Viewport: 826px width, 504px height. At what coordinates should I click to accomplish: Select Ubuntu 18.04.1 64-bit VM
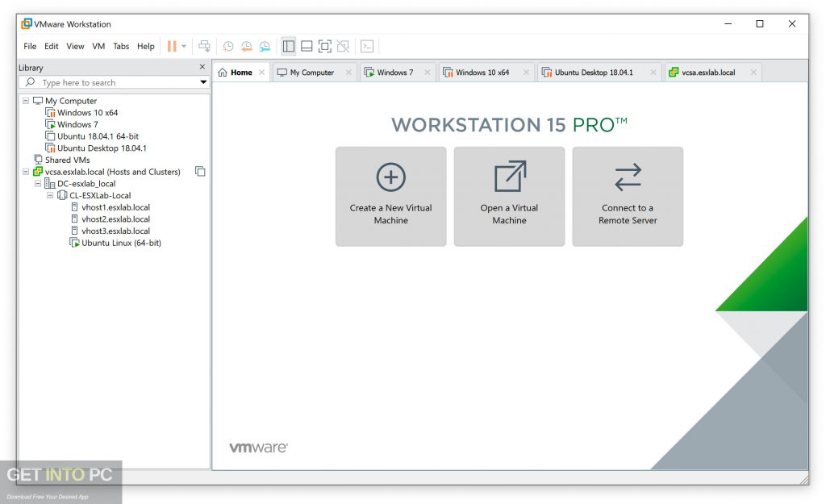98,136
